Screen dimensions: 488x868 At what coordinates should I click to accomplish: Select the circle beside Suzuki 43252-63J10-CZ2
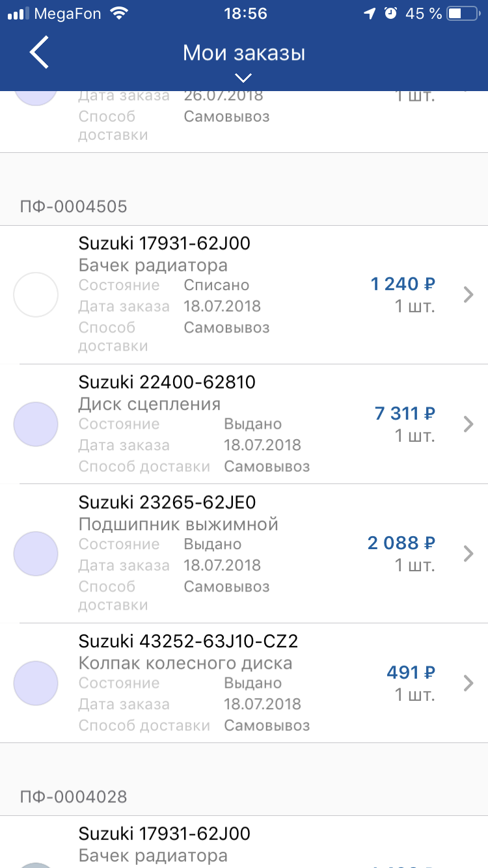pyautogui.click(x=36, y=683)
